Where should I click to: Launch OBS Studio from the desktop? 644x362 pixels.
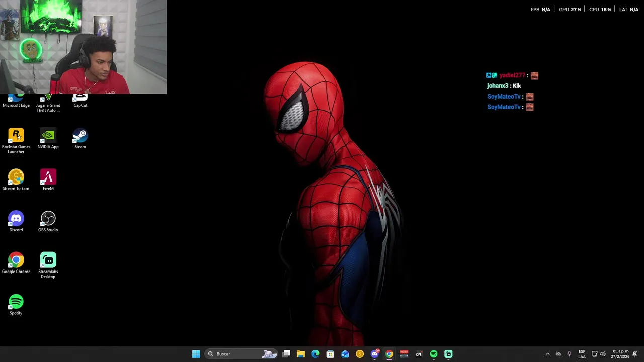48,222
